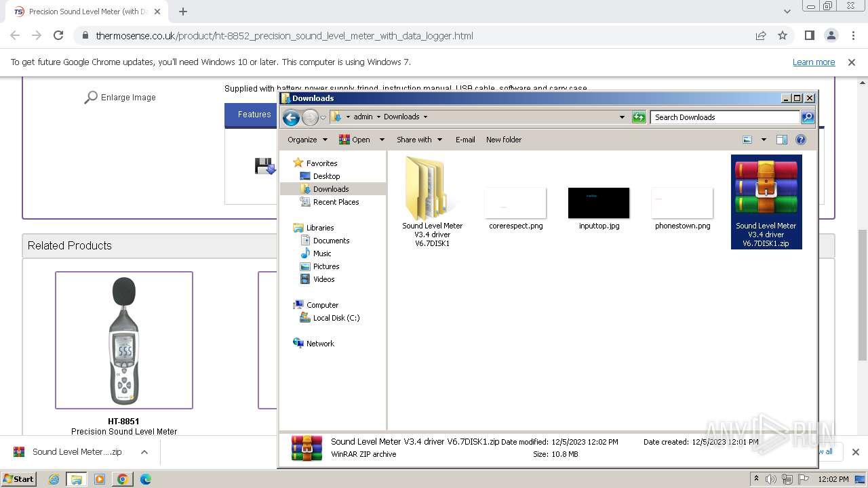This screenshot has width=868, height=488.
Task: Click admin in the address breadcrumb
Action: 363,117
